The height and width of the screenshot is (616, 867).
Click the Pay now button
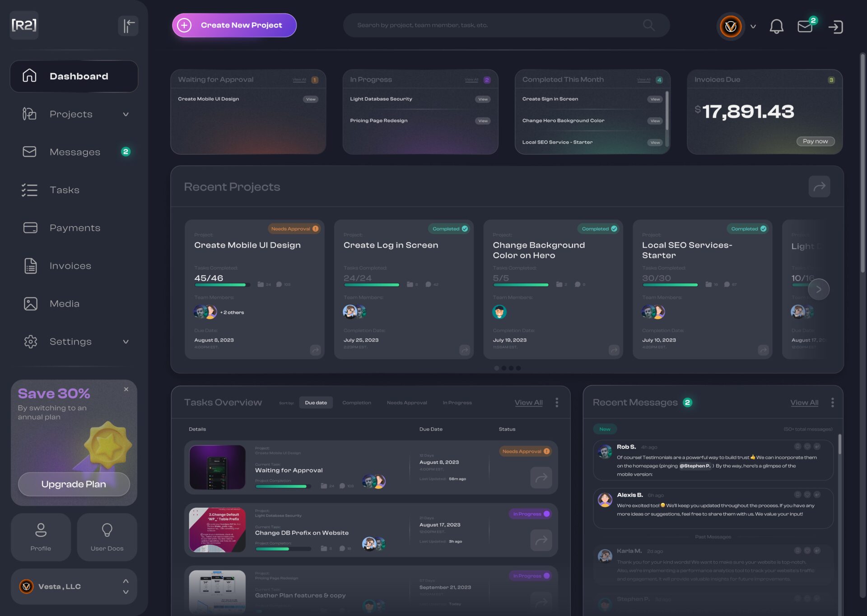[x=815, y=141]
